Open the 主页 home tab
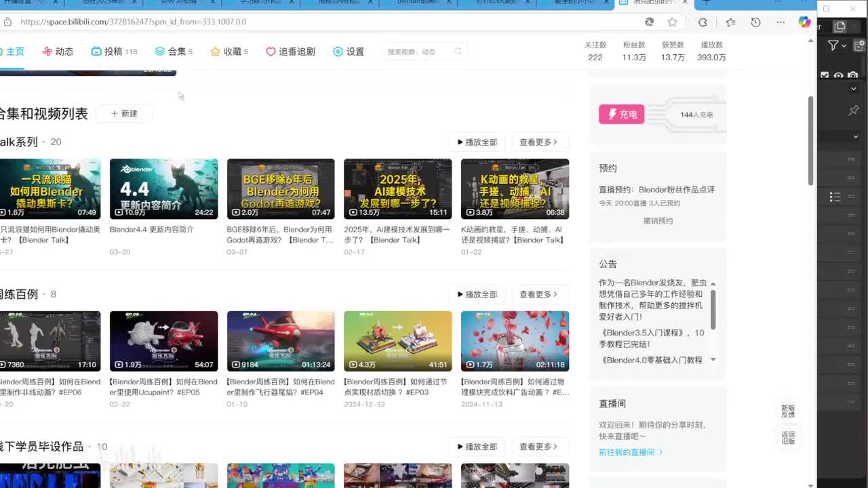 [x=12, y=52]
